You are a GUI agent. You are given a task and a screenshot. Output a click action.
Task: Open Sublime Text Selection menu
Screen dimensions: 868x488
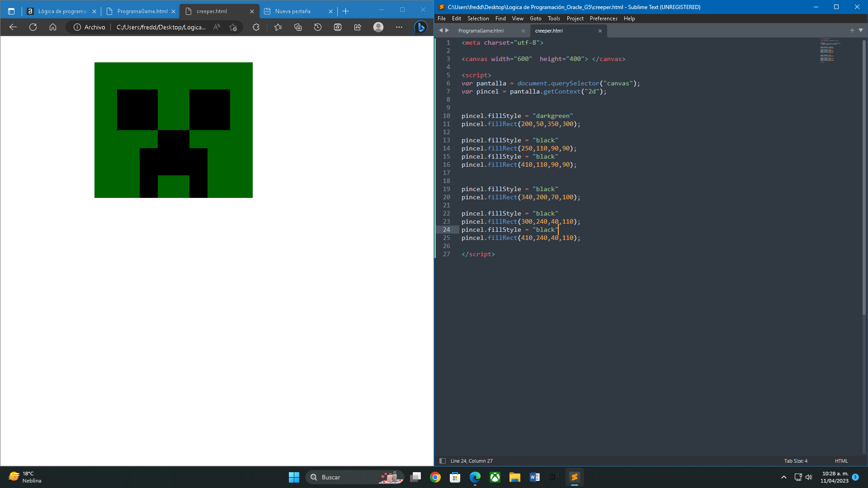478,19
